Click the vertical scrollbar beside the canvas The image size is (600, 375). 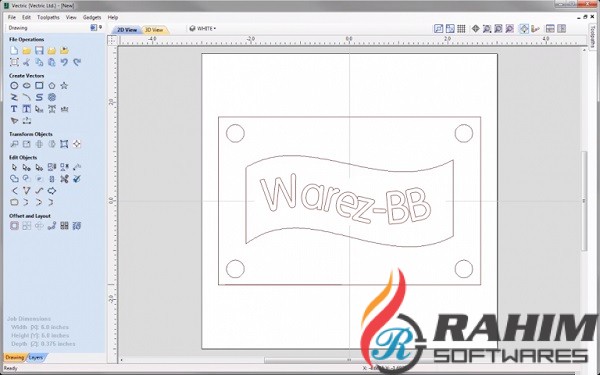pos(584,201)
